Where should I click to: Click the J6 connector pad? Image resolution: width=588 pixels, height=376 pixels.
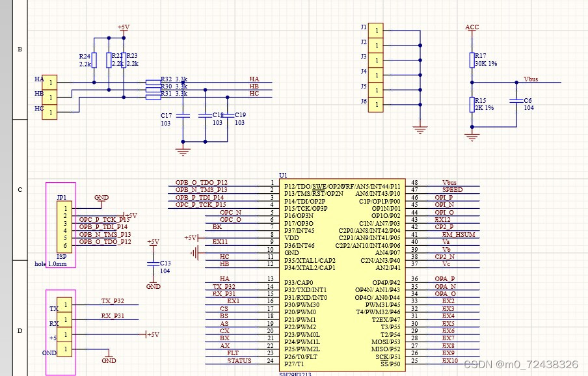(x=376, y=105)
